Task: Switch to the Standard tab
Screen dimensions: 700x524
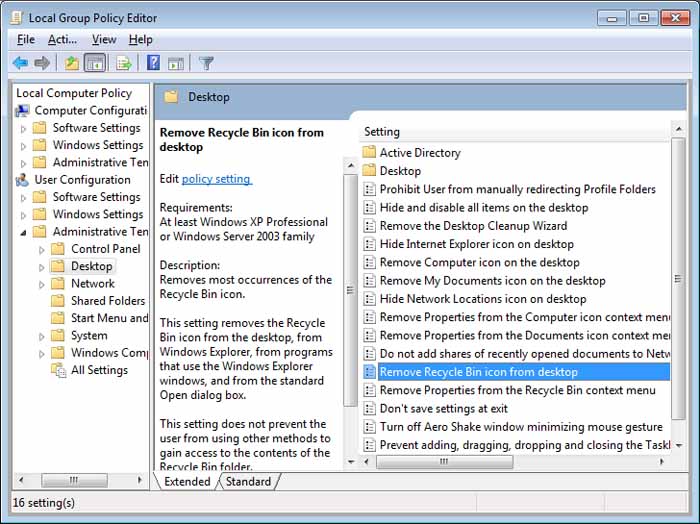Action: coord(248,482)
